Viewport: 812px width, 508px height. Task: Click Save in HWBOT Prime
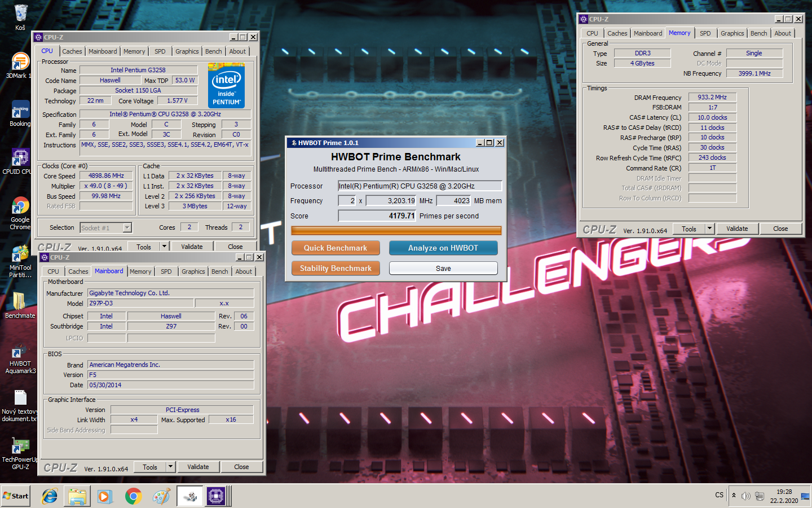point(443,268)
